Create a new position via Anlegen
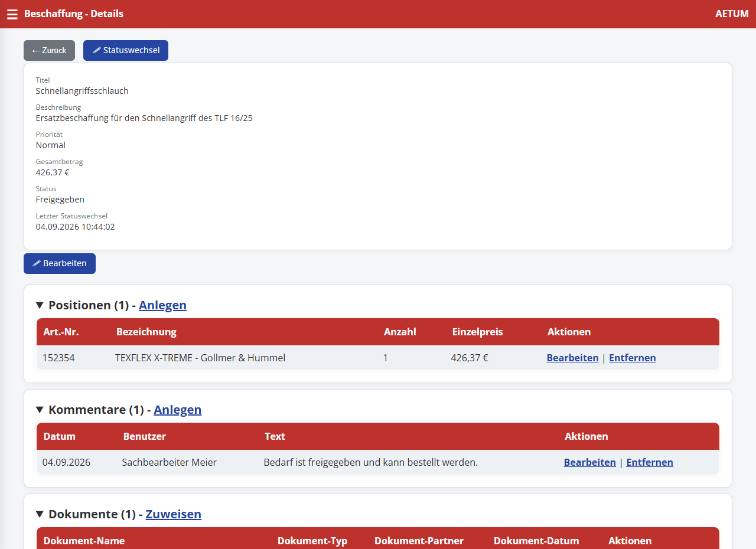The width and height of the screenshot is (756, 549). coord(162,305)
